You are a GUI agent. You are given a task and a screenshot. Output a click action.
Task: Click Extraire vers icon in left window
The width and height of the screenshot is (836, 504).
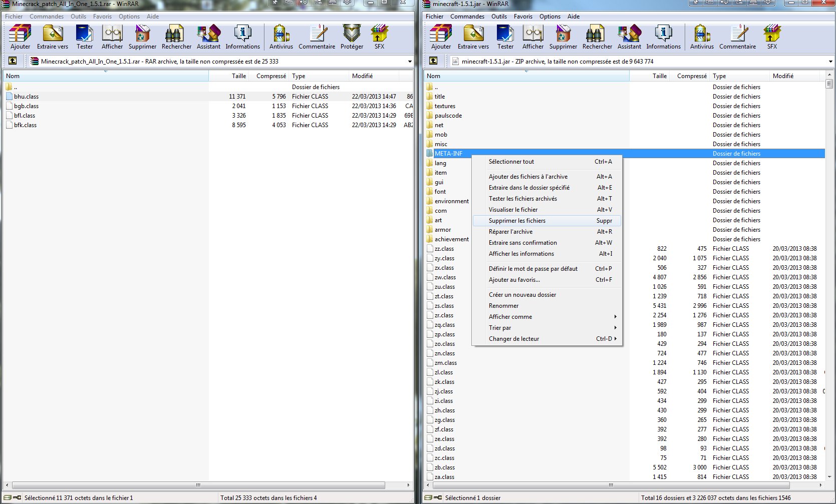(53, 37)
